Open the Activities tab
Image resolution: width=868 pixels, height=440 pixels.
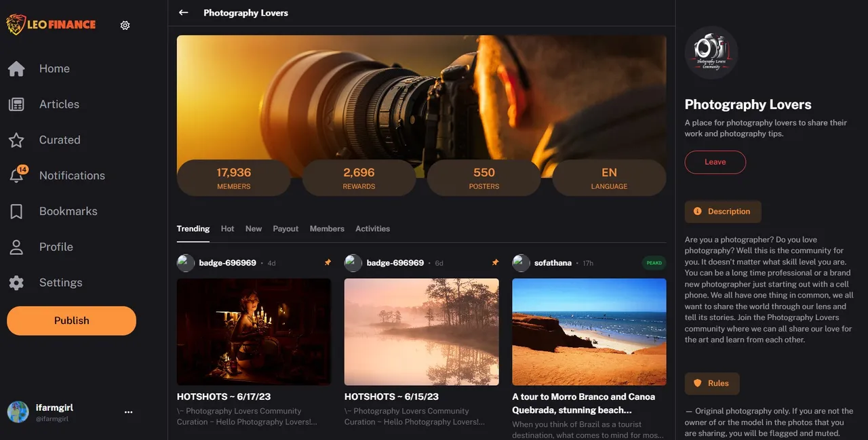(x=372, y=228)
